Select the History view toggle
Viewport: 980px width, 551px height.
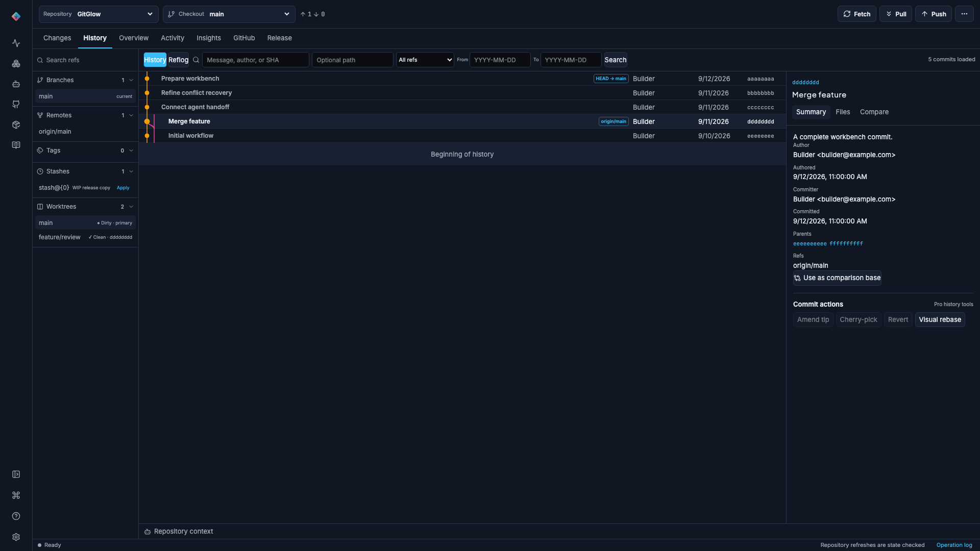(x=155, y=60)
